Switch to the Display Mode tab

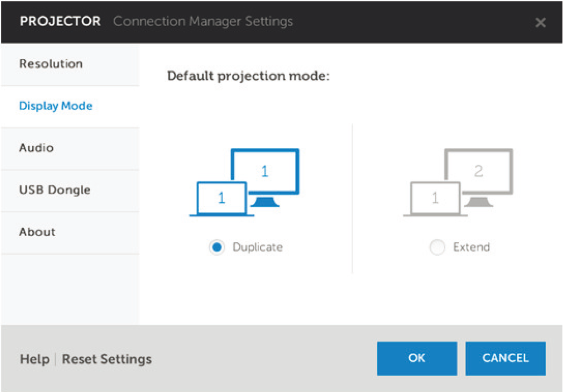tap(70, 106)
